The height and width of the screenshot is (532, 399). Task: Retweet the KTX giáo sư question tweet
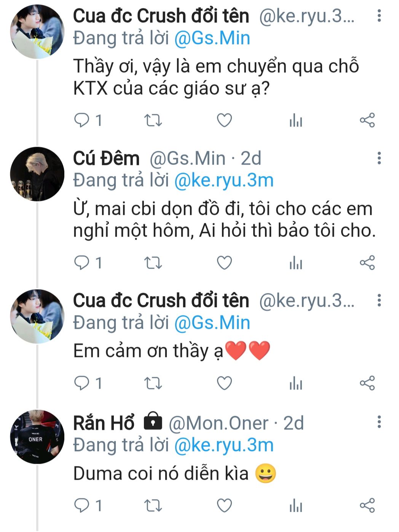click(153, 121)
